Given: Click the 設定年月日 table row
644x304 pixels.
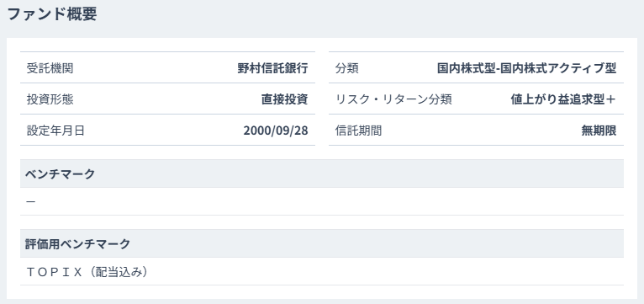Looking at the screenshot, I should pyautogui.click(x=167, y=131).
